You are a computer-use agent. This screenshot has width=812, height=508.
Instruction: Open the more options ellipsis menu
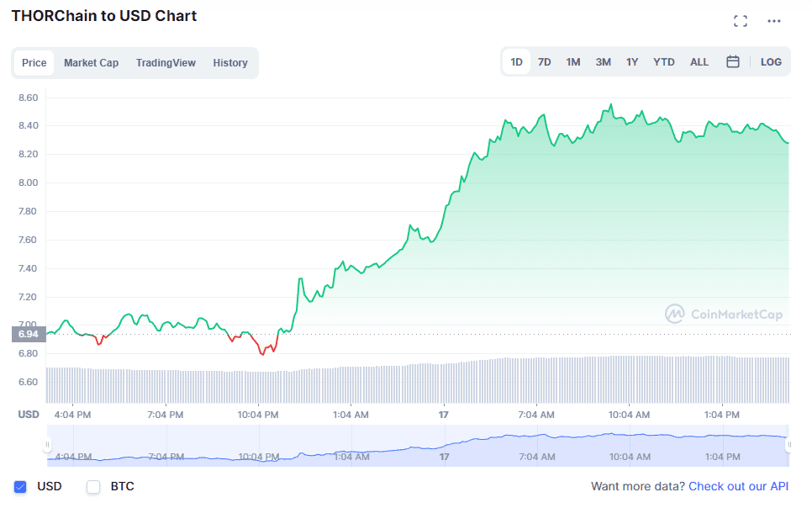[773, 20]
